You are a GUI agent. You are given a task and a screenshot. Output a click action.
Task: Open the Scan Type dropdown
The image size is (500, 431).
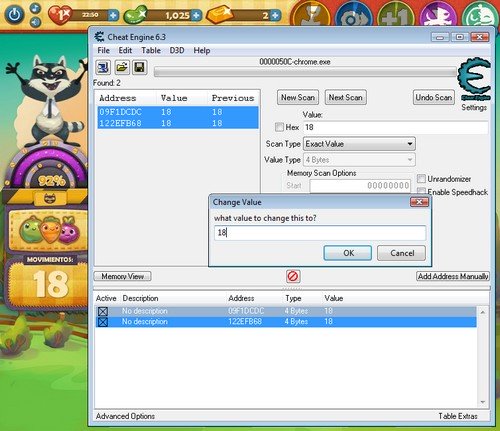359,144
